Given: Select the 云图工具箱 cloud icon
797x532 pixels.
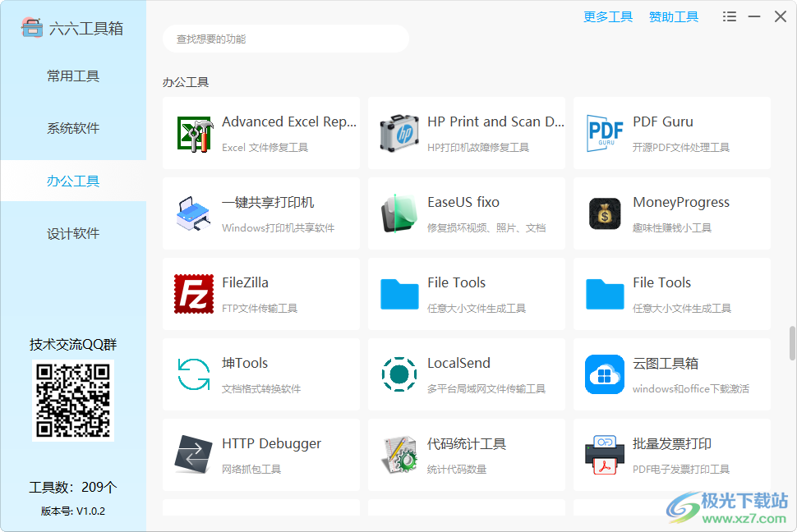Looking at the screenshot, I should [605, 374].
